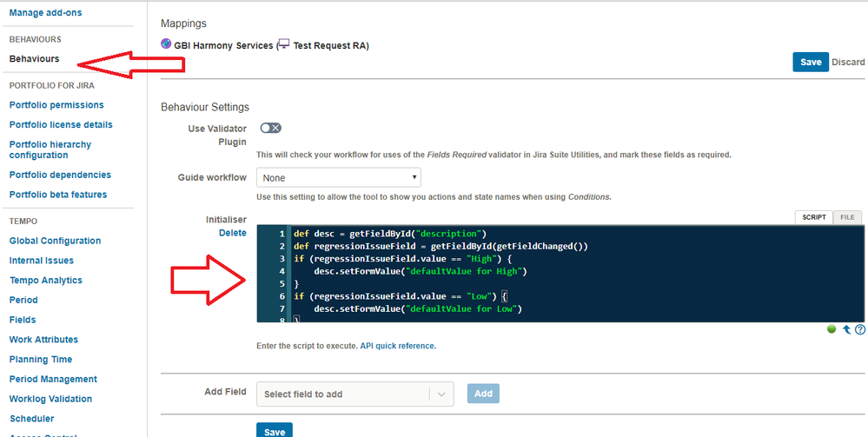Click the GBI Harmony Services project icon
The width and height of the screenshot is (868, 437).
tap(166, 43)
